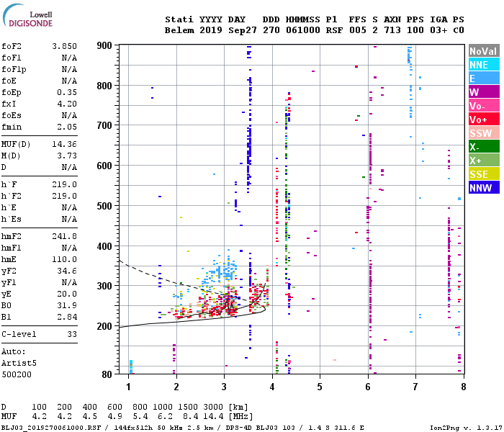Image resolution: width=504 pixels, height=432 pixels.
Task: Click the D distance 1000 km entry
Action: pos(163,408)
